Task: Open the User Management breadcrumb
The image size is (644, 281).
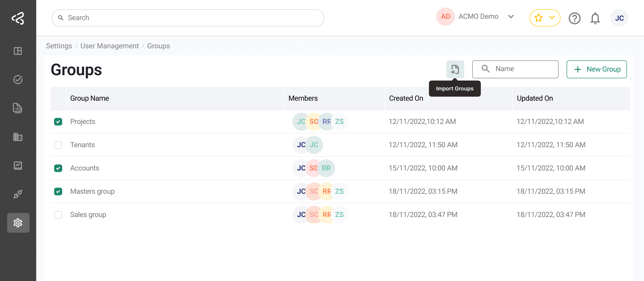Action: (110, 46)
